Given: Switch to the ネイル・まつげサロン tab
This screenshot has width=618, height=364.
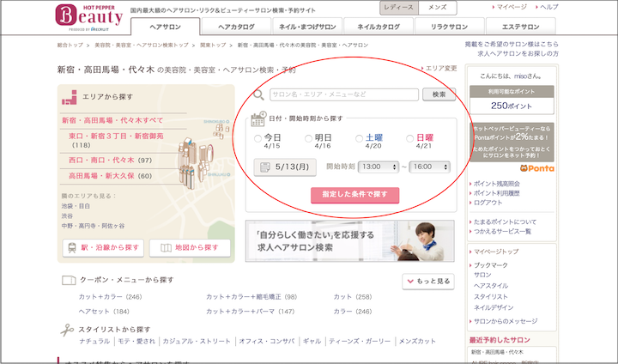Looking at the screenshot, I should (x=307, y=27).
